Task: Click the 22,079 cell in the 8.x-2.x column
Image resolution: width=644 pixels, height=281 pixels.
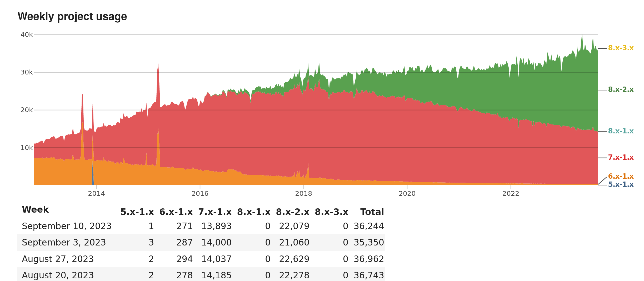Action: 294,226
